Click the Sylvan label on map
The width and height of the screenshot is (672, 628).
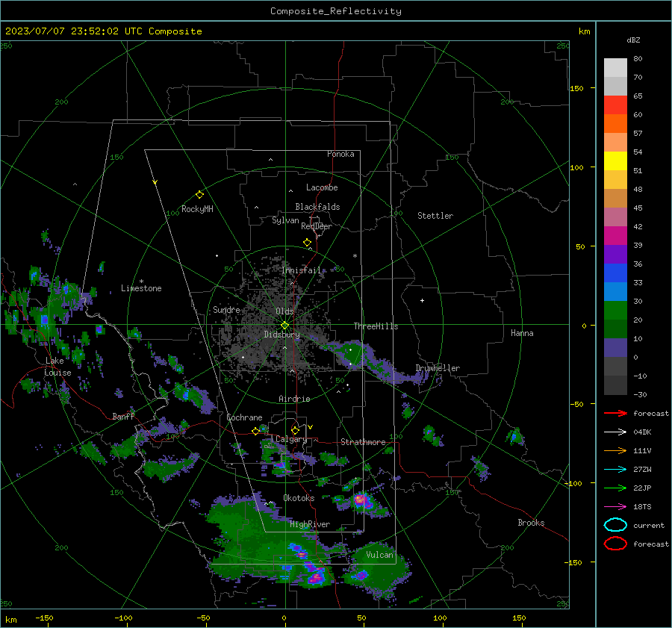pyautogui.click(x=285, y=221)
